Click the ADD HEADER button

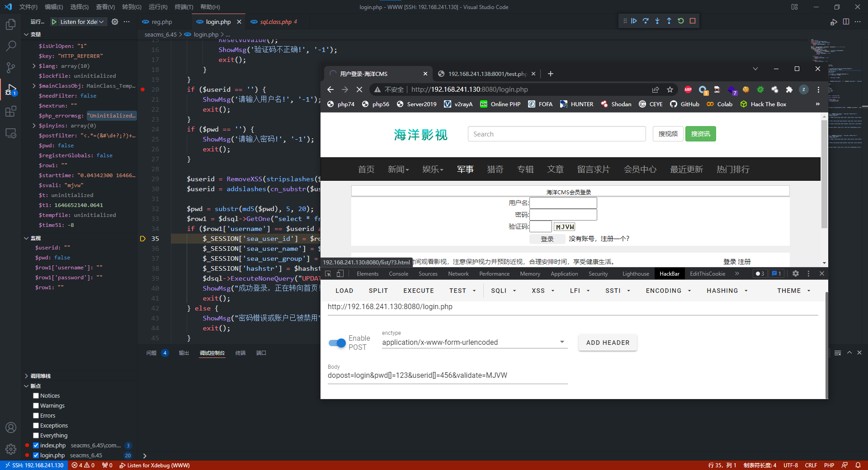pyautogui.click(x=608, y=343)
